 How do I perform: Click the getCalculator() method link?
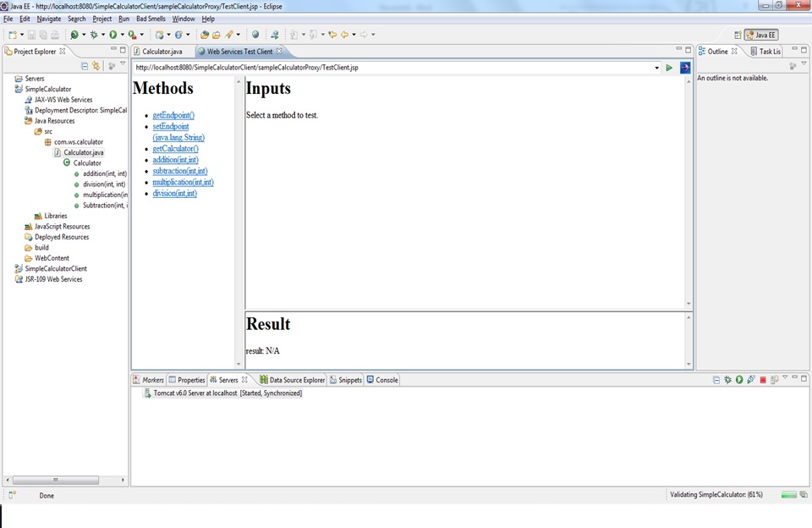[x=175, y=149]
